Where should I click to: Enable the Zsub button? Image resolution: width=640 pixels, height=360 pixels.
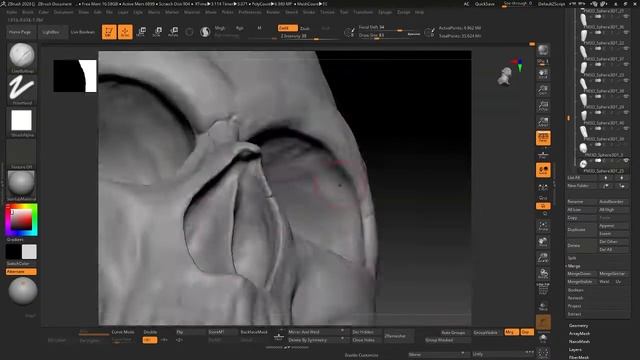[x=305, y=28]
